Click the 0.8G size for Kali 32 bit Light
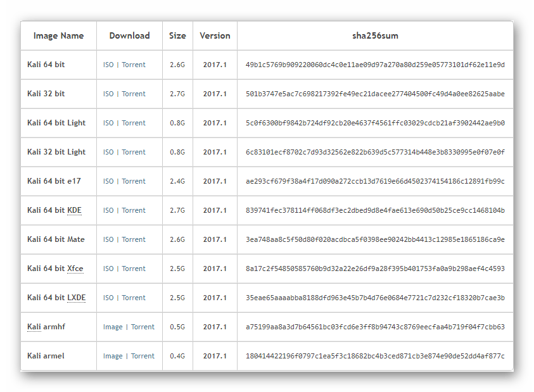Viewport: 534px width, 392px height. [177, 152]
